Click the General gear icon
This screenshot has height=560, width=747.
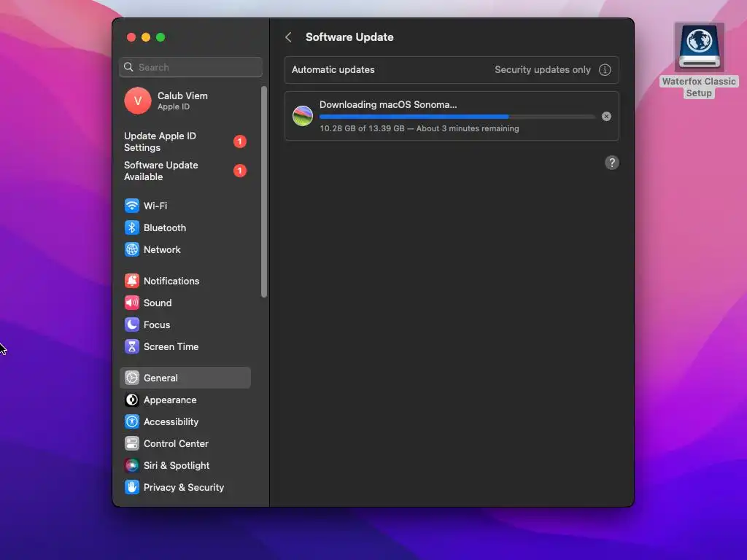tap(132, 378)
